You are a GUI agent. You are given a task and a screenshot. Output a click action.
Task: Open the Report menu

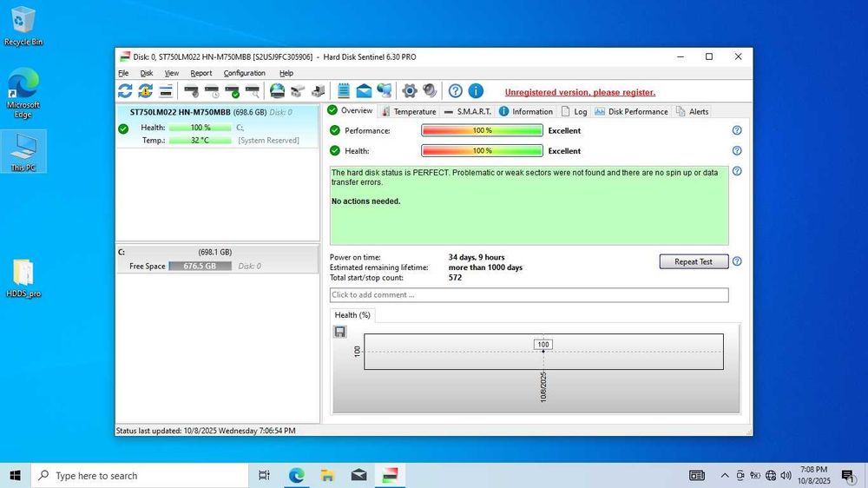click(x=201, y=73)
